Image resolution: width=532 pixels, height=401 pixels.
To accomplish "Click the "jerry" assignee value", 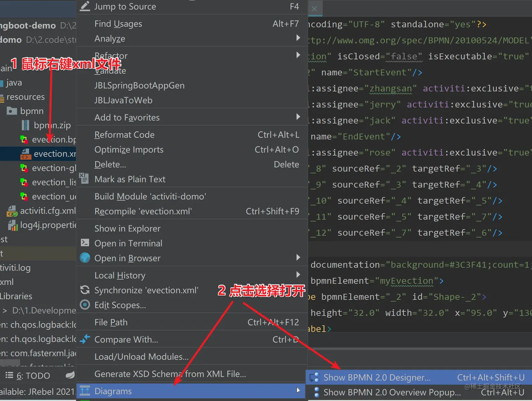I will [382, 104].
